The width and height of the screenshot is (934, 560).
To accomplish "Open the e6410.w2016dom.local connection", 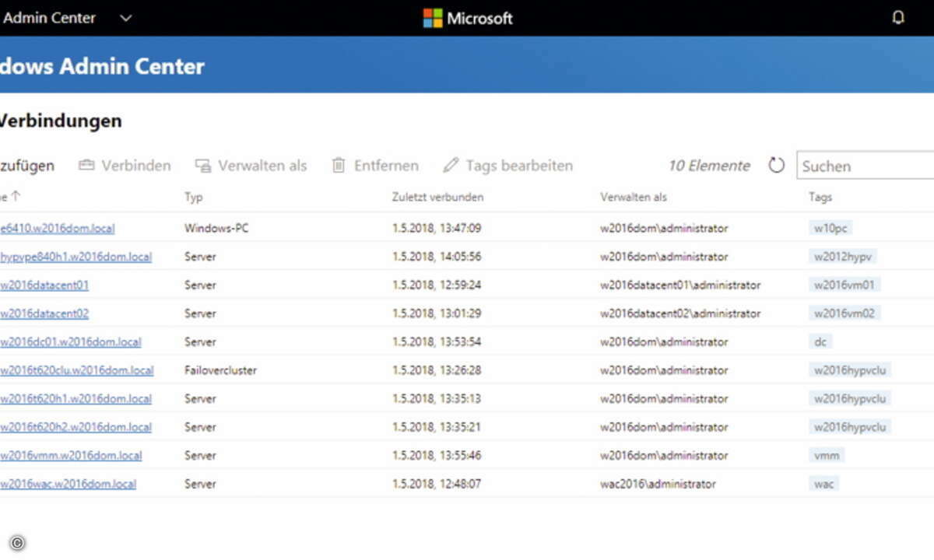I will click(x=57, y=229).
